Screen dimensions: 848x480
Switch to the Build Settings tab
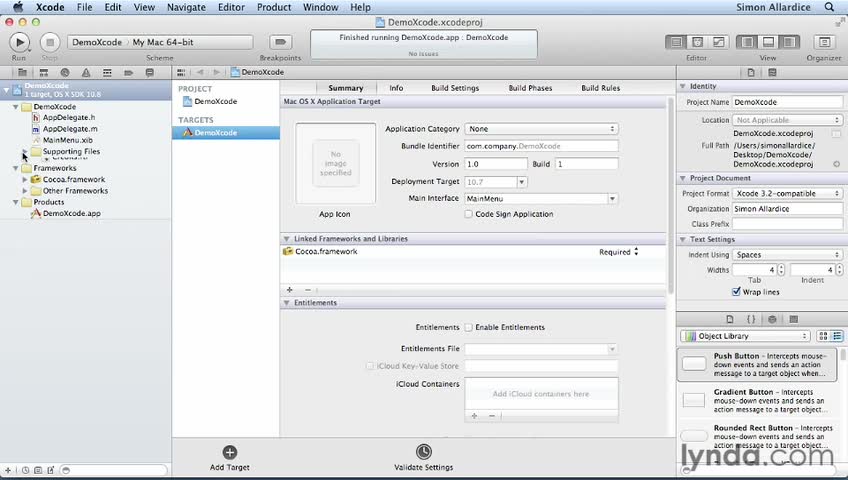[455, 88]
